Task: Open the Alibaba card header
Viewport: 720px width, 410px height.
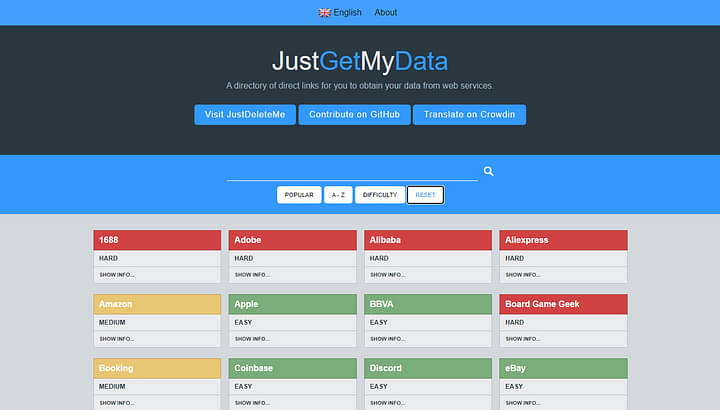Action: (428, 240)
